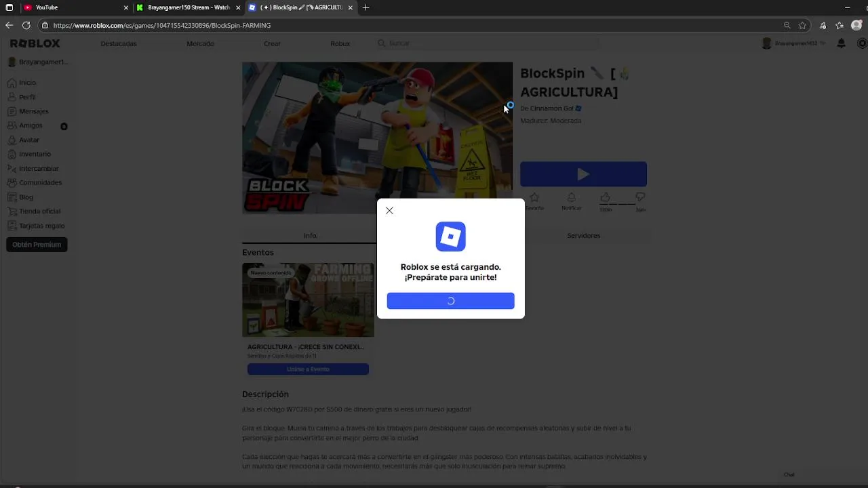Open the browser favorites list
868x488 pixels.
click(x=840, y=25)
